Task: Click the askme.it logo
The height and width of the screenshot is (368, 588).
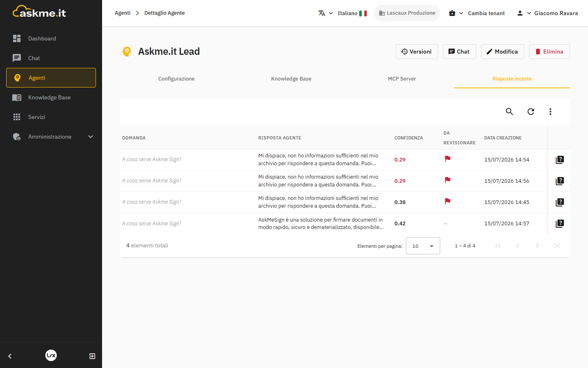Action: [x=39, y=12]
